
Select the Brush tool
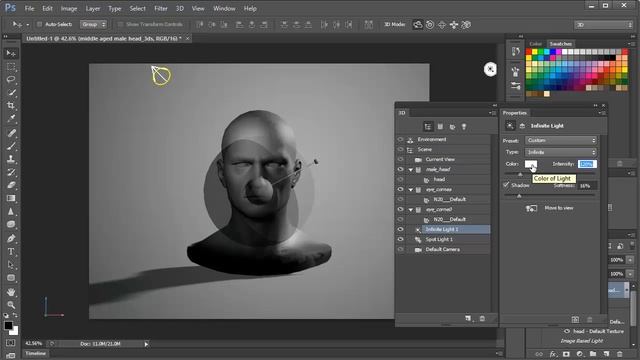point(11,146)
